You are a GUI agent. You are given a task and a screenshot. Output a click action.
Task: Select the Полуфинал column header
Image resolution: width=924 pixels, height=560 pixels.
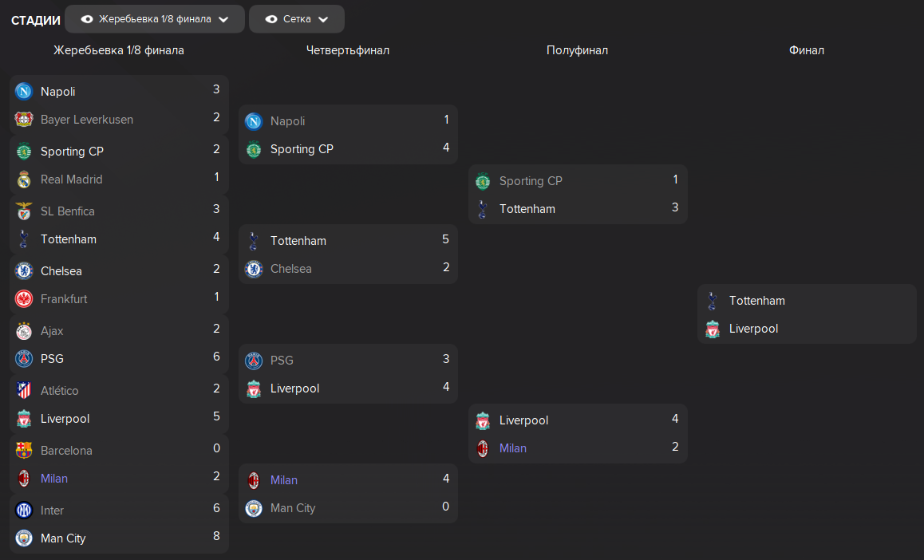coord(577,50)
